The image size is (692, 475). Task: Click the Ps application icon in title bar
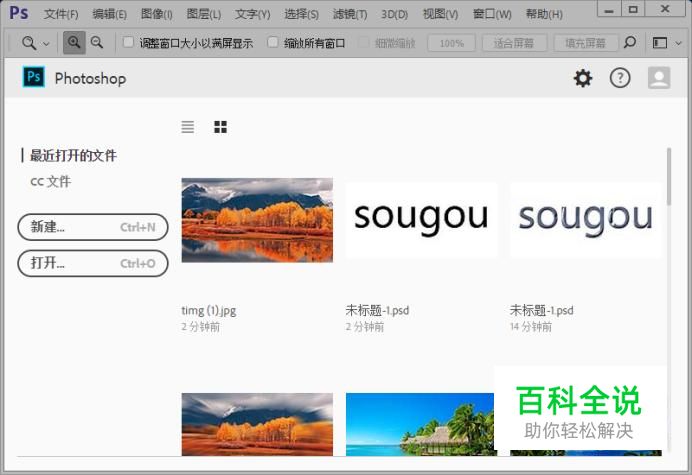pyautogui.click(x=19, y=12)
